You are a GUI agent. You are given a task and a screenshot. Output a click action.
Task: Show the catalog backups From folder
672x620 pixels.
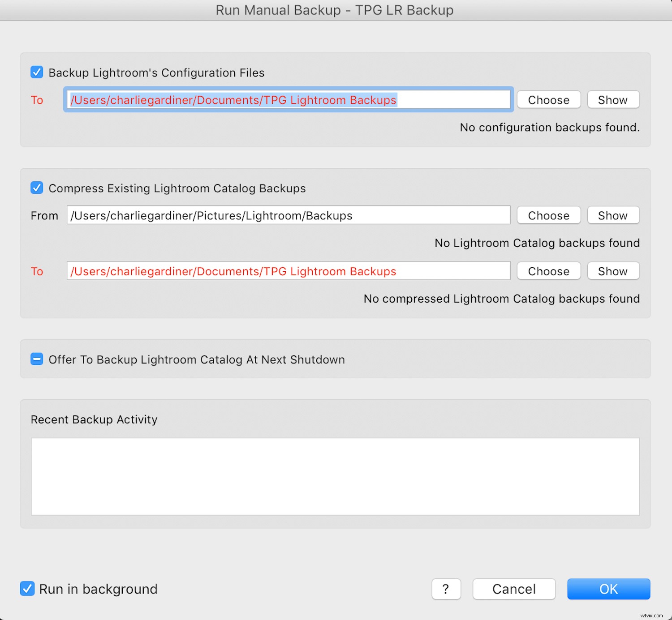coord(613,215)
